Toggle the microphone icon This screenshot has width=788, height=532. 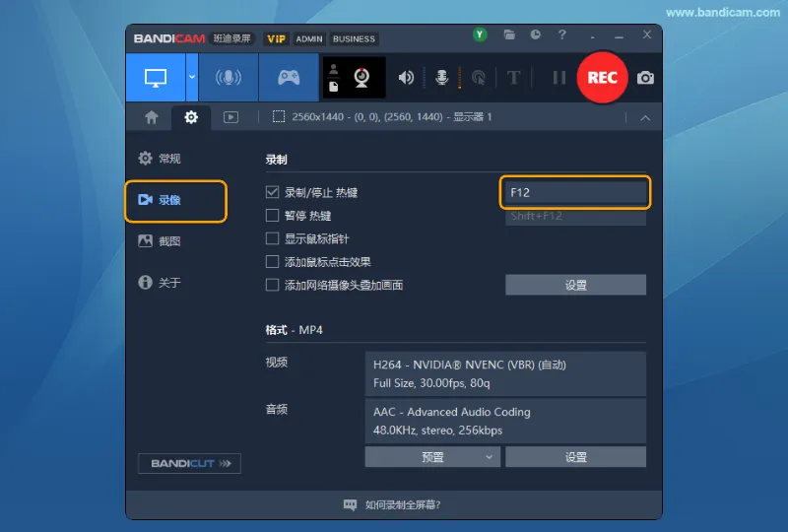(441, 78)
